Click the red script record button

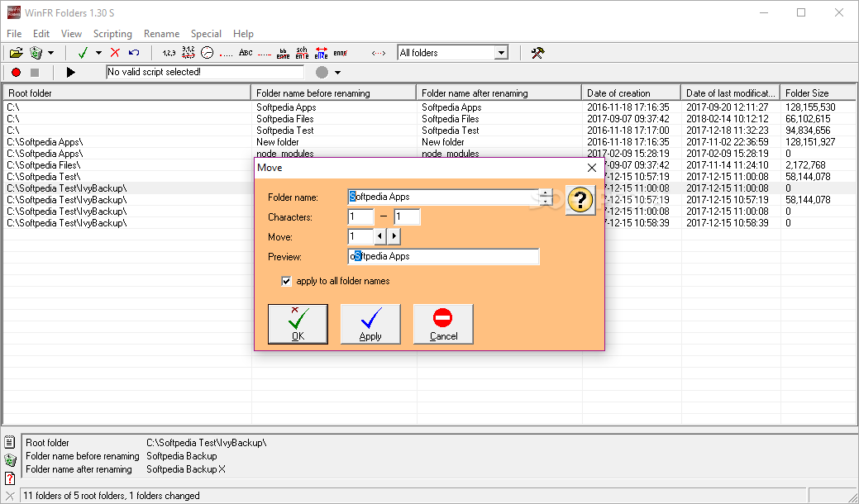[17, 72]
